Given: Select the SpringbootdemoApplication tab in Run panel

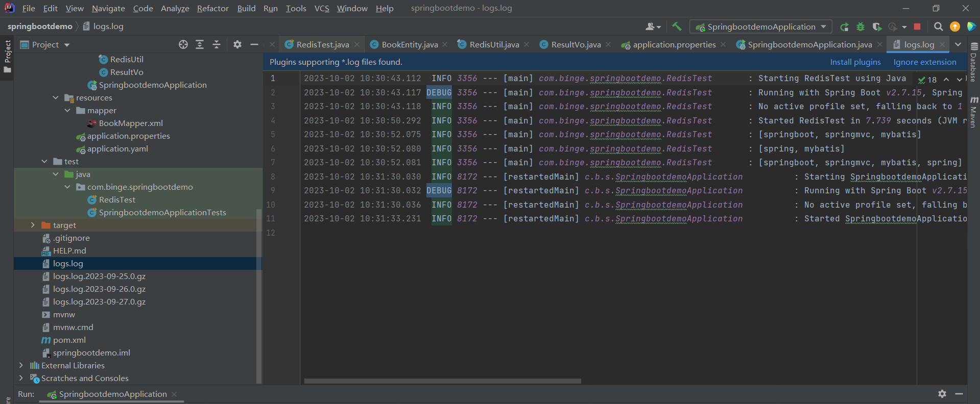Looking at the screenshot, I should [112, 394].
